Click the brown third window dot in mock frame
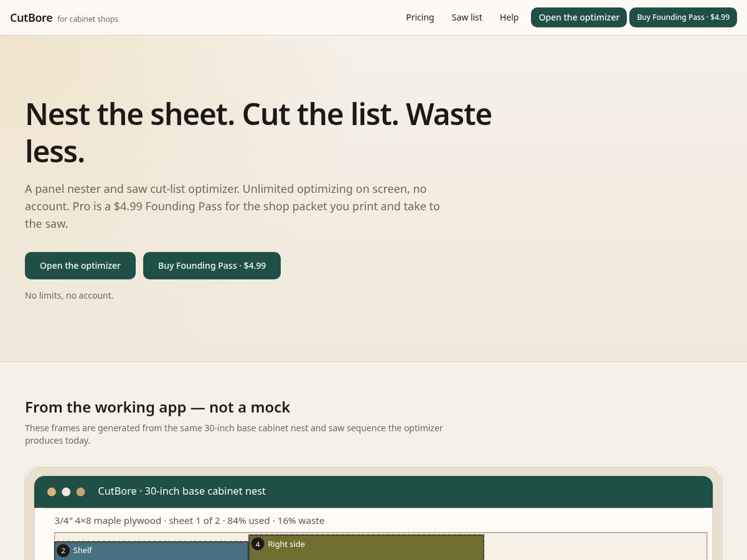 tap(81, 492)
